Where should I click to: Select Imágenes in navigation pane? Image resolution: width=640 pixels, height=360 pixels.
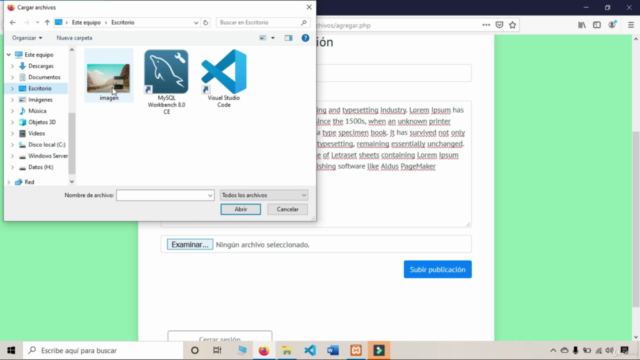click(x=40, y=100)
